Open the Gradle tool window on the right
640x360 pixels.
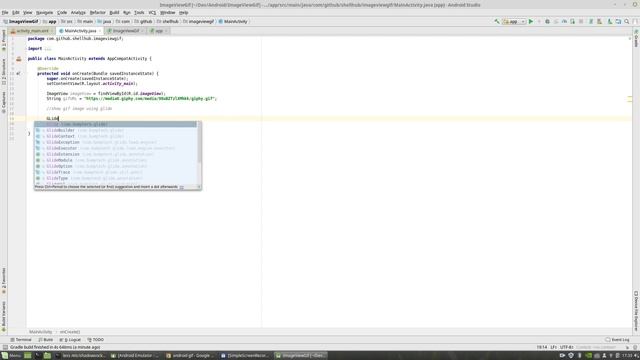[x=636, y=38]
